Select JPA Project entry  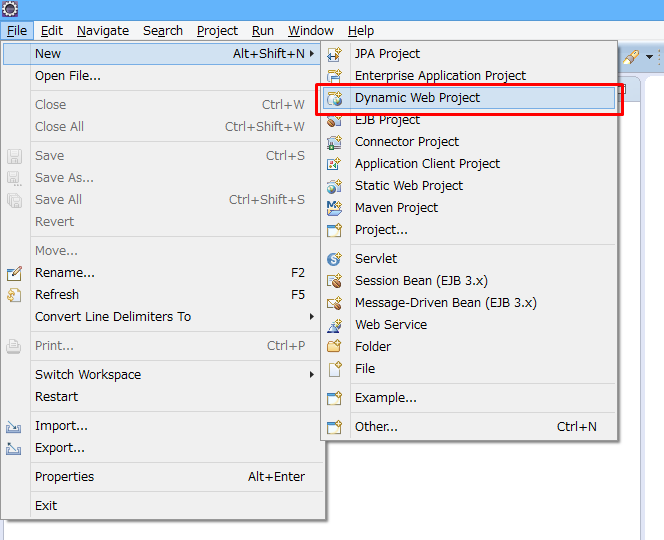tap(469, 54)
